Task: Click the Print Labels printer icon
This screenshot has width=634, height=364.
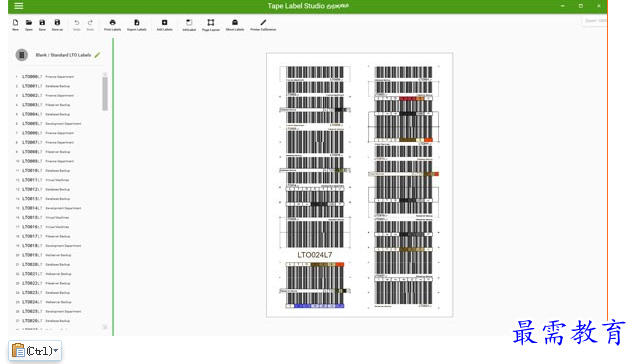Action: point(112,24)
